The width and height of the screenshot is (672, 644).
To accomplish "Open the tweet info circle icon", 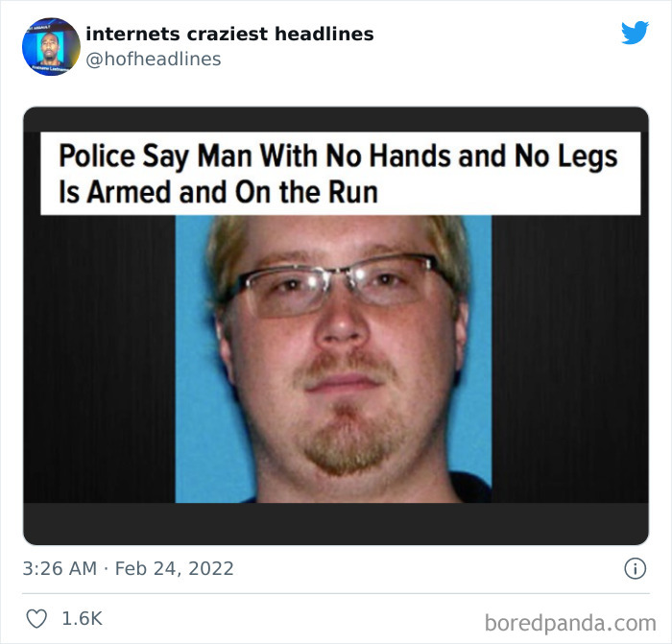I will click(x=635, y=568).
